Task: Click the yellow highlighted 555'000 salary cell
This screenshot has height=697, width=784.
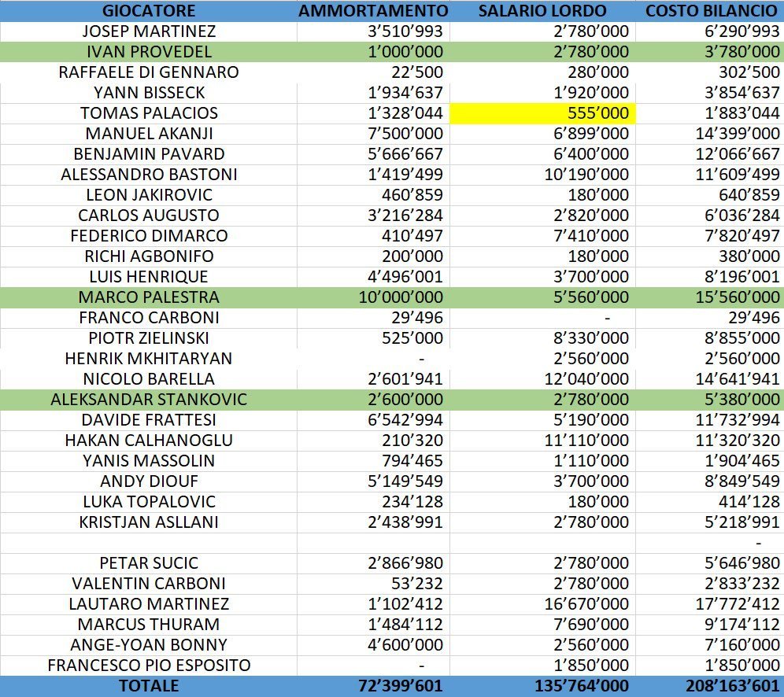Action: coord(542,113)
